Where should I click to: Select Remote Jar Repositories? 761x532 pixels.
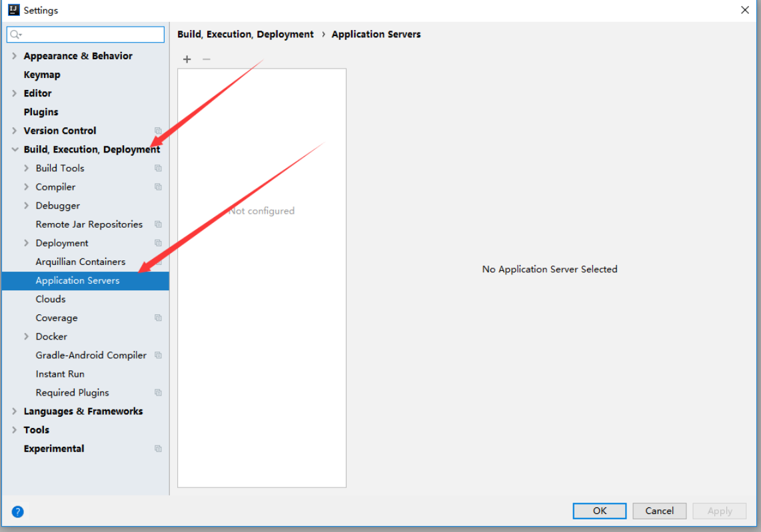[x=89, y=224]
